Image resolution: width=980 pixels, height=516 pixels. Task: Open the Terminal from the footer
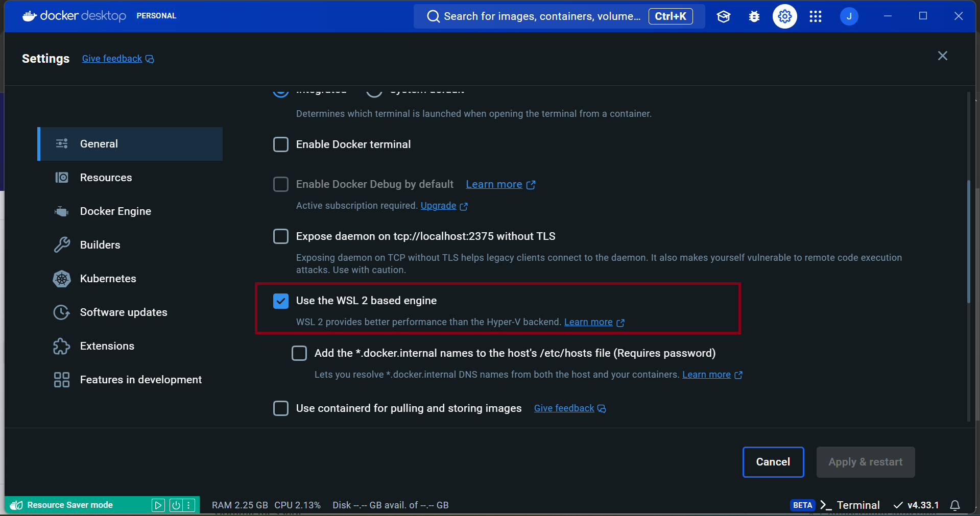coord(858,505)
